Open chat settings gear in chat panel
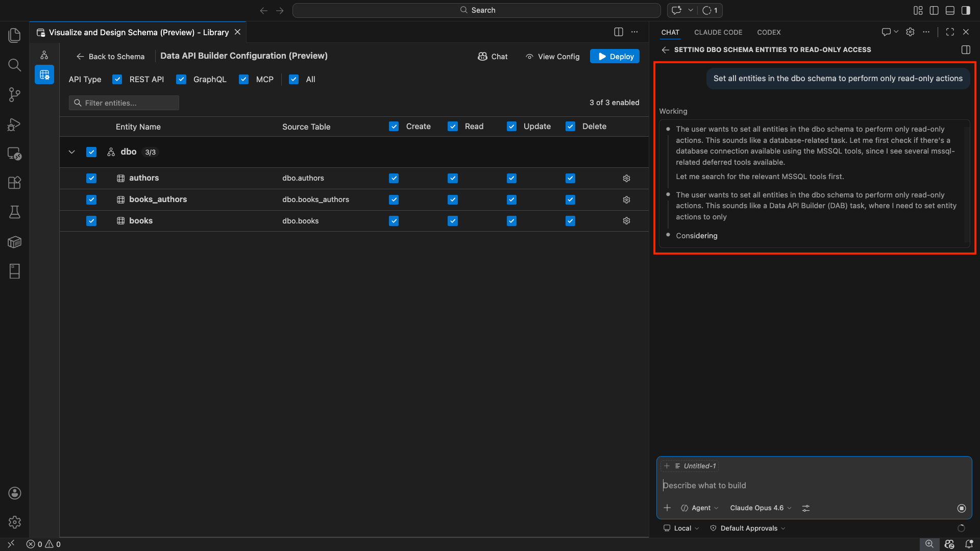This screenshot has height=551, width=980. click(x=910, y=32)
